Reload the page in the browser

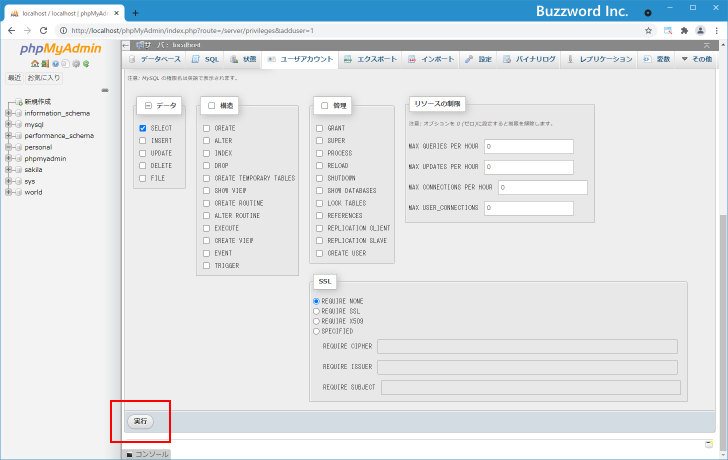point(43,31)
